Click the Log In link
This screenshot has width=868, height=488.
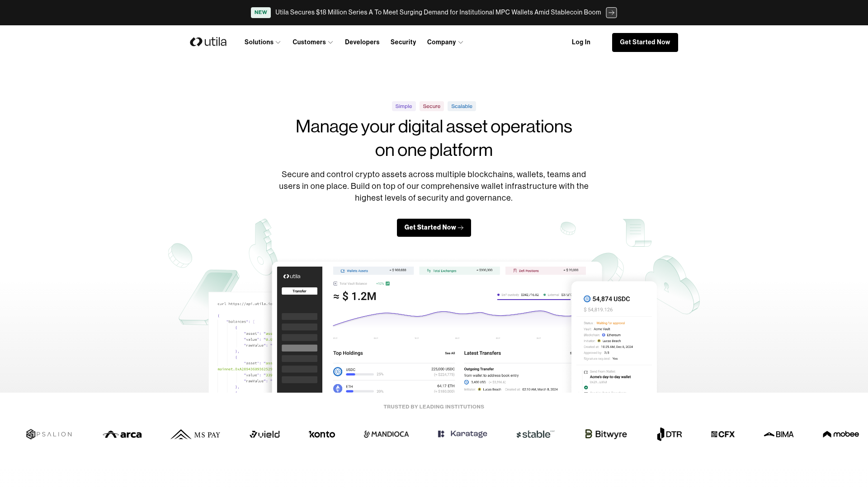point(581,42)
